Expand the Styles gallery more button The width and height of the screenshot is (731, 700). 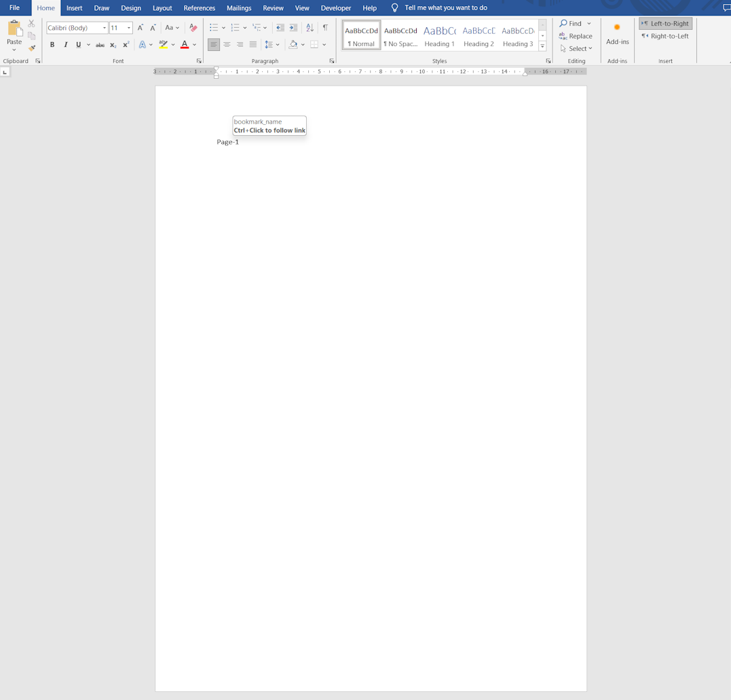542,46
